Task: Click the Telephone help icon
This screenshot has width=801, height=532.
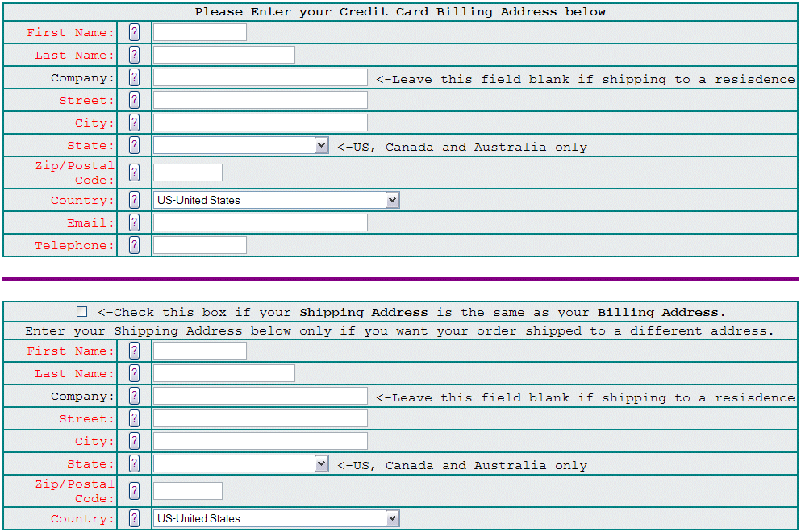Action: click(x=135, y=244)
